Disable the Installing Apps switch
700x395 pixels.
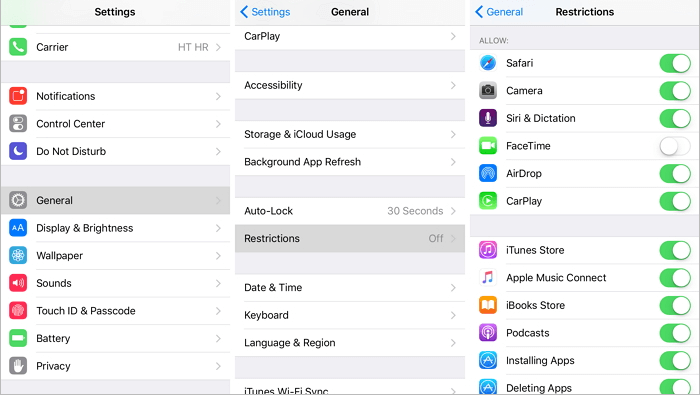coord(675,360)
